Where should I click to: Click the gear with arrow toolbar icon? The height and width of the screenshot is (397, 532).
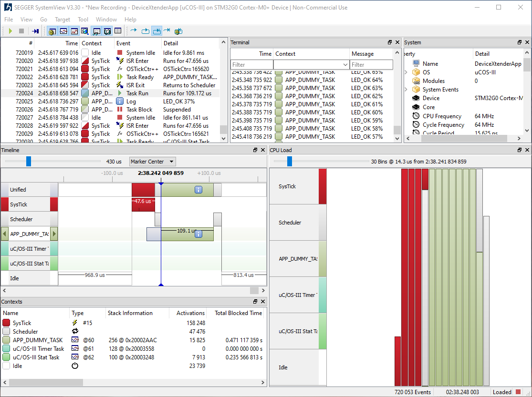click(178, 31)
